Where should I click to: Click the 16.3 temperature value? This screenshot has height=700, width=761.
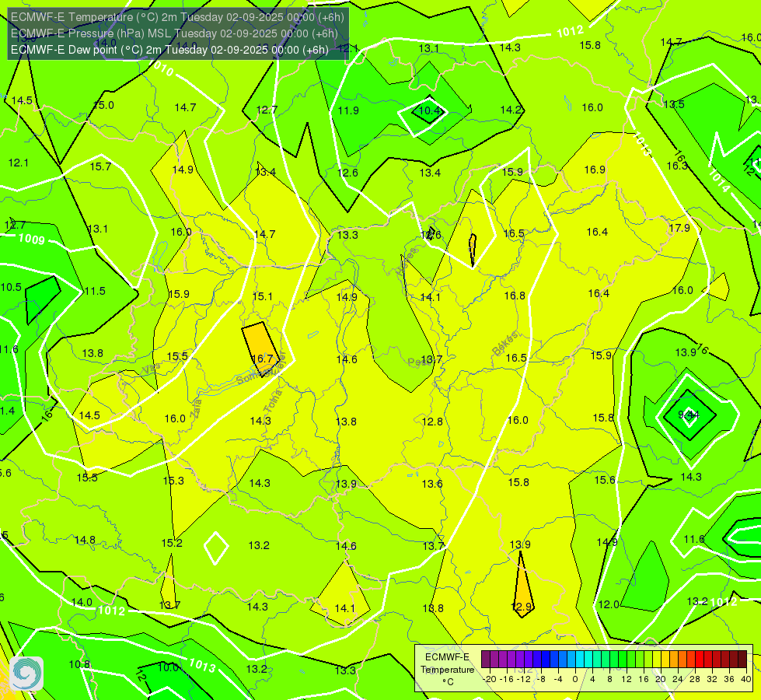point(677,166)
